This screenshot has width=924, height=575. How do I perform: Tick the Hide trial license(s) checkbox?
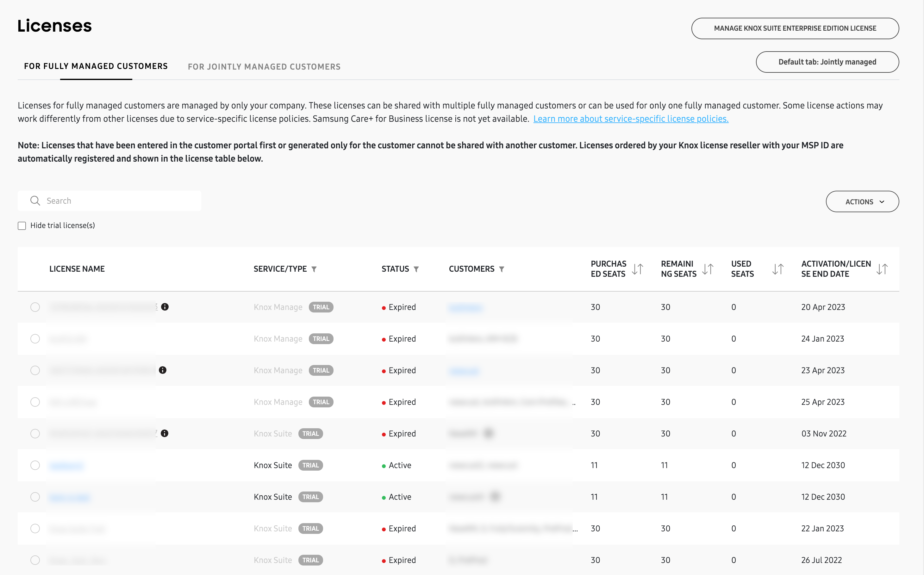22,226
